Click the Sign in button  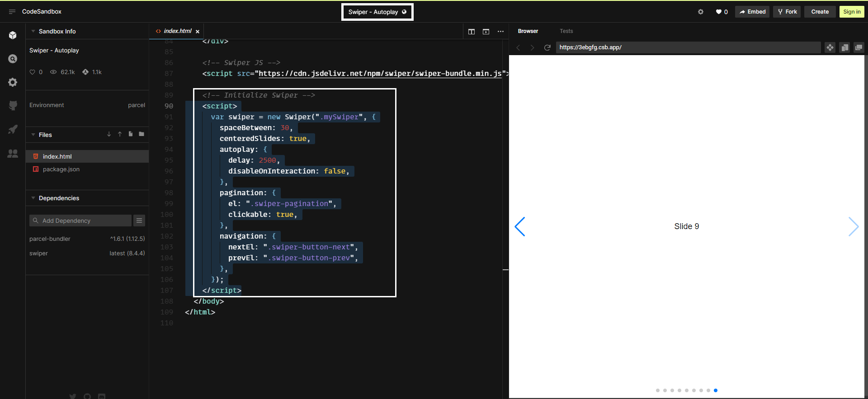pos(852,12)
